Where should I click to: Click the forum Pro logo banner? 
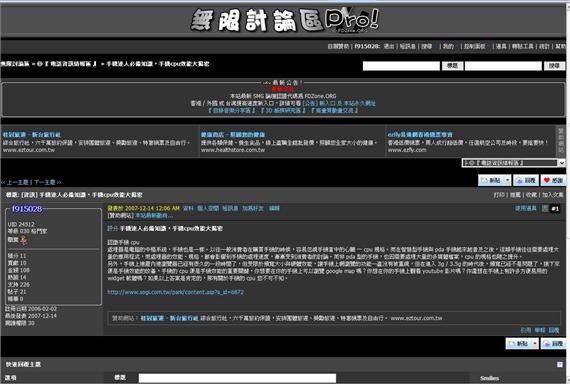click(x=284, y=20)
